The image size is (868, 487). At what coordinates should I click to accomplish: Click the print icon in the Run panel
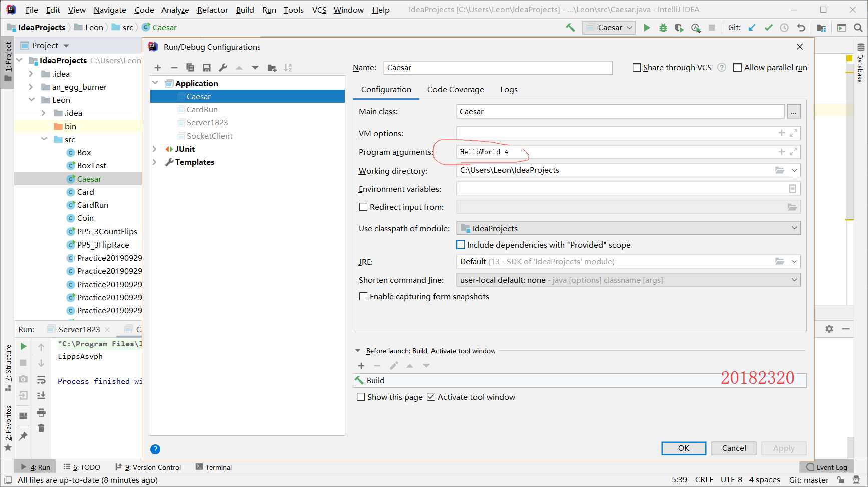tap(41, 412)
